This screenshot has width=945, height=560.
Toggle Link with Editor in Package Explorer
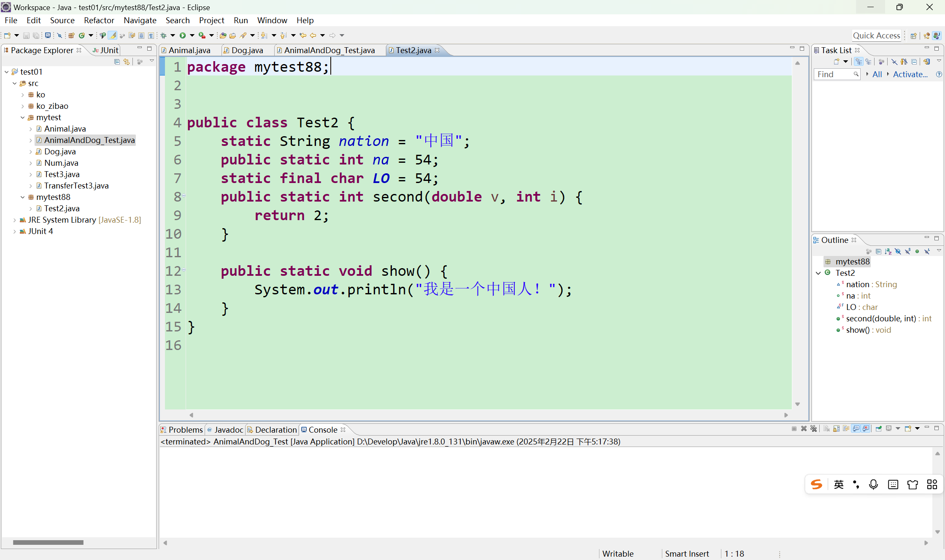127,62
